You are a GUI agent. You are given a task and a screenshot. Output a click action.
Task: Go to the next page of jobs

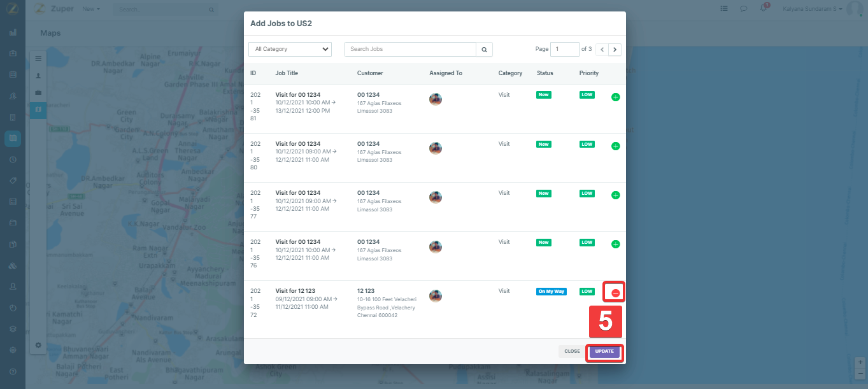tap(615, 49)
